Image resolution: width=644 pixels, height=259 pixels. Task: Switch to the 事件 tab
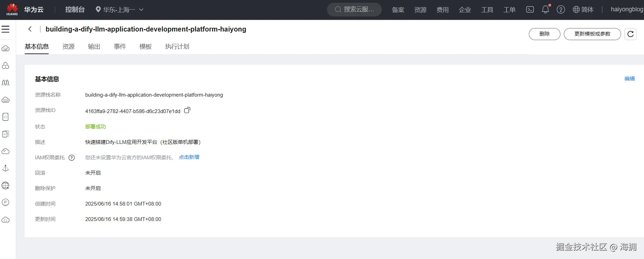click(120, 47)
